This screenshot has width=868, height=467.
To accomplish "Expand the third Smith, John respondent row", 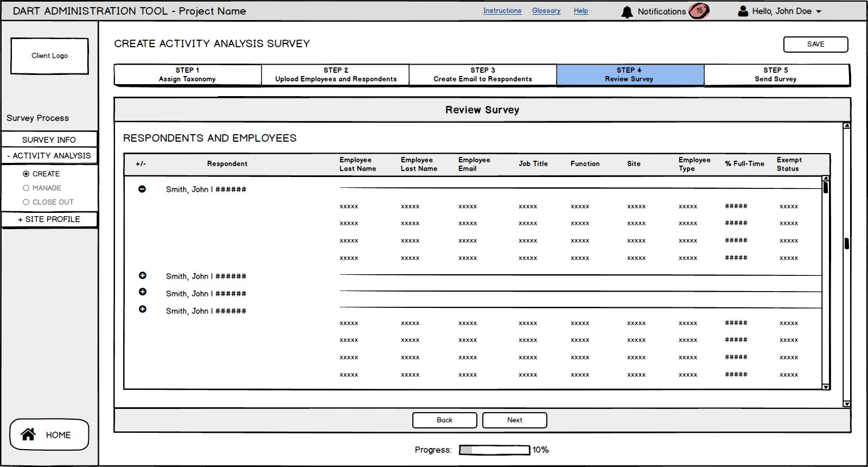I will [x=143, y=292].
